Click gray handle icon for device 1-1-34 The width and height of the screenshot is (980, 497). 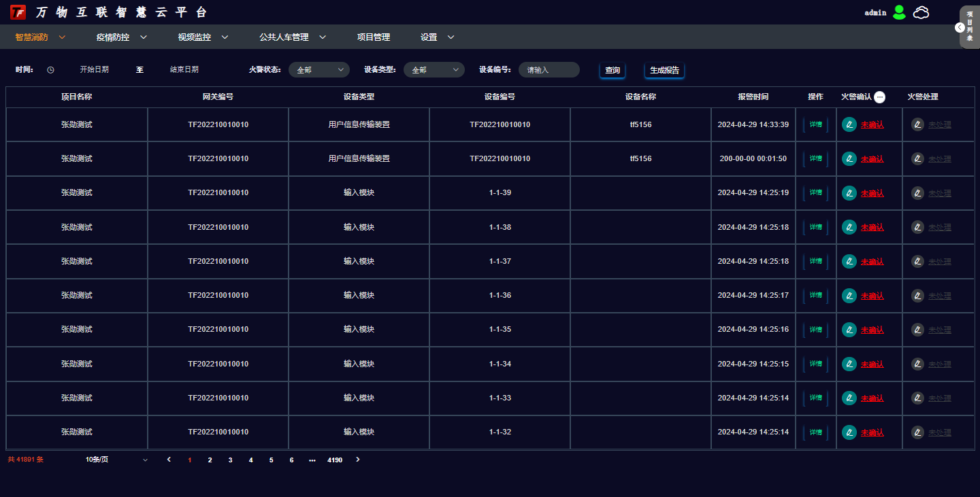click(918, 364)
